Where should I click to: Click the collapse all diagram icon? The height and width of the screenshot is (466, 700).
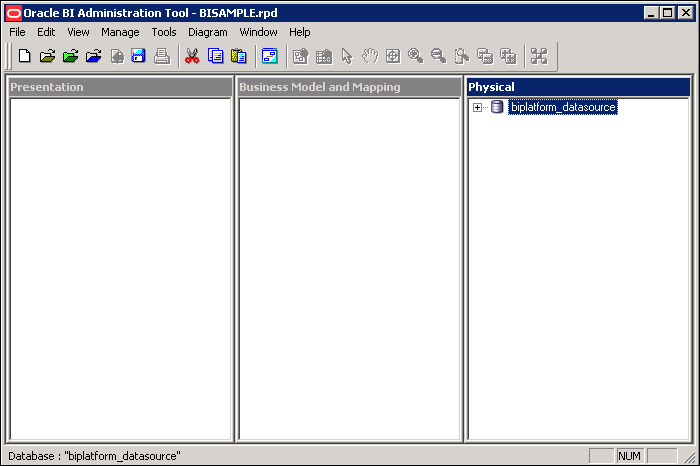point(485,56)
